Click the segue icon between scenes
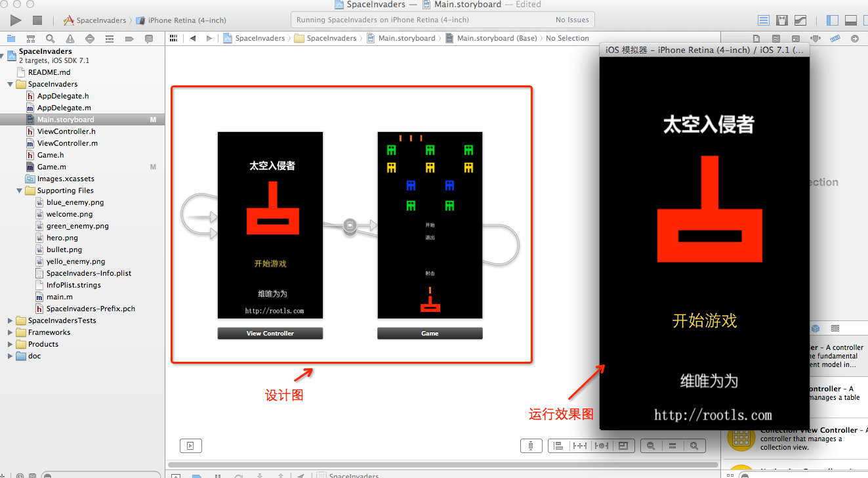This screenshot has width=868, height=478. pos(350,225)
